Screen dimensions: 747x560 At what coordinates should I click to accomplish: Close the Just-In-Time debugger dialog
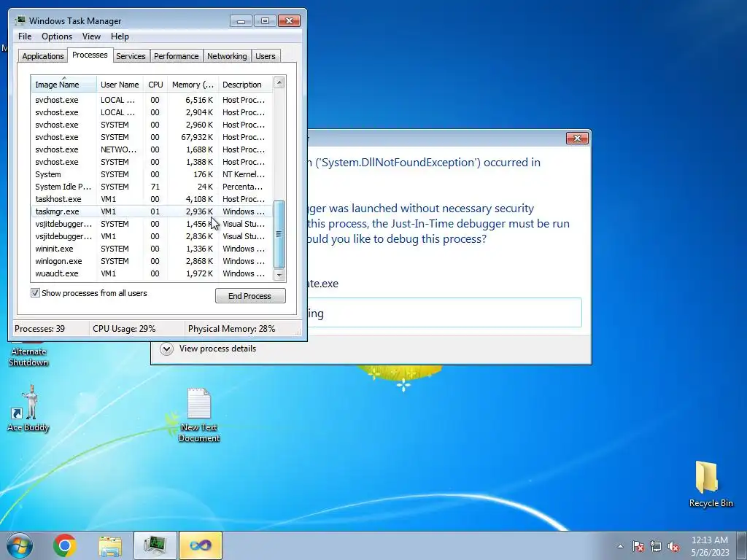tap(578, 138)
